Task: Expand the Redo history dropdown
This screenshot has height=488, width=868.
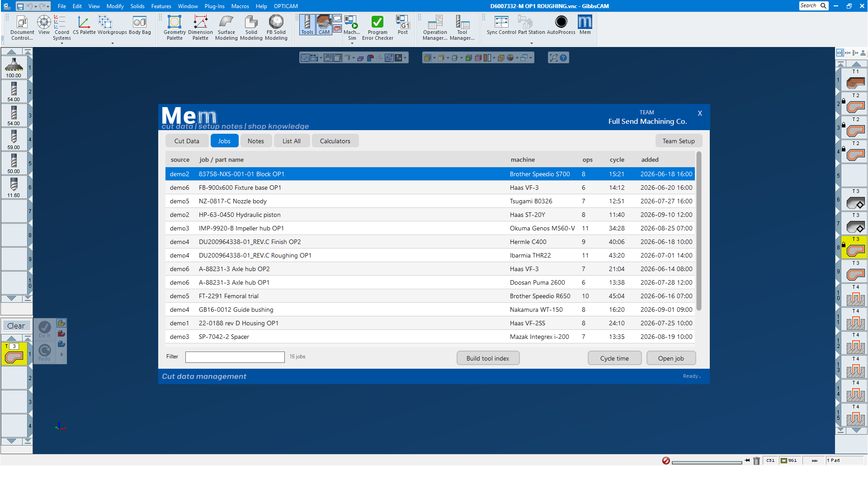Action: tap(48, 6)
